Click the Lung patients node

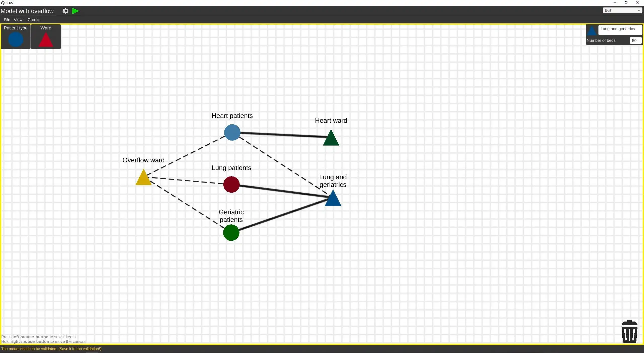(x=231, y=184)
